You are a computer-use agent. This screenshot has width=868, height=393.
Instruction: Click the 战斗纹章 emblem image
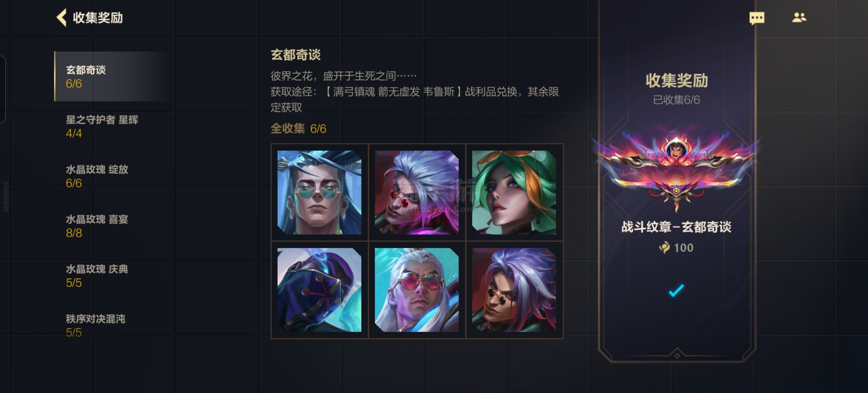coord(676,170)
